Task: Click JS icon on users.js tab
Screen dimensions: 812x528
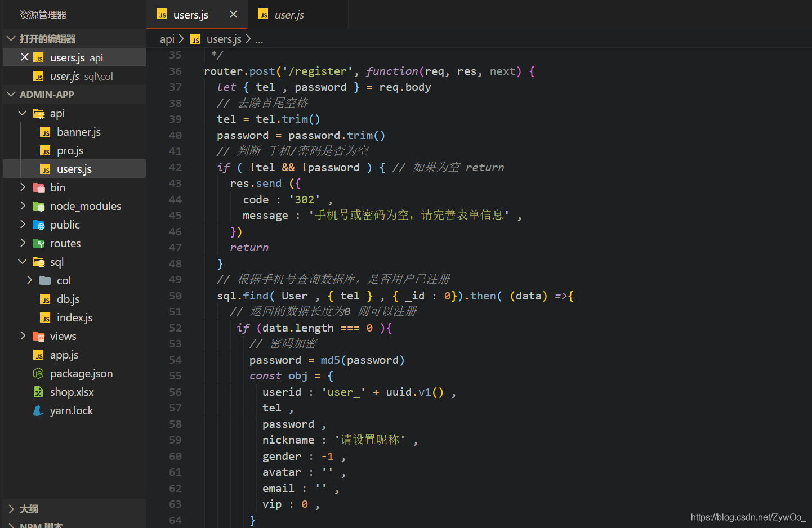Action: 162,15
